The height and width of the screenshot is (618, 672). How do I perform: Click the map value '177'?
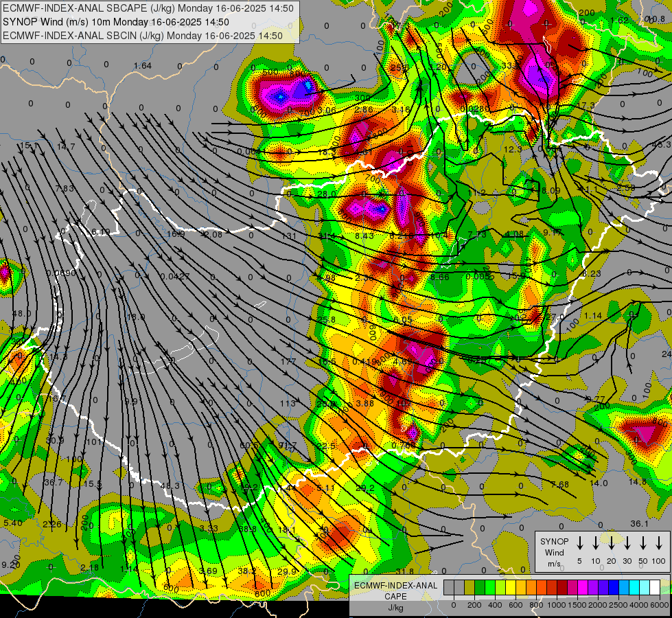[x=288, y=362]
